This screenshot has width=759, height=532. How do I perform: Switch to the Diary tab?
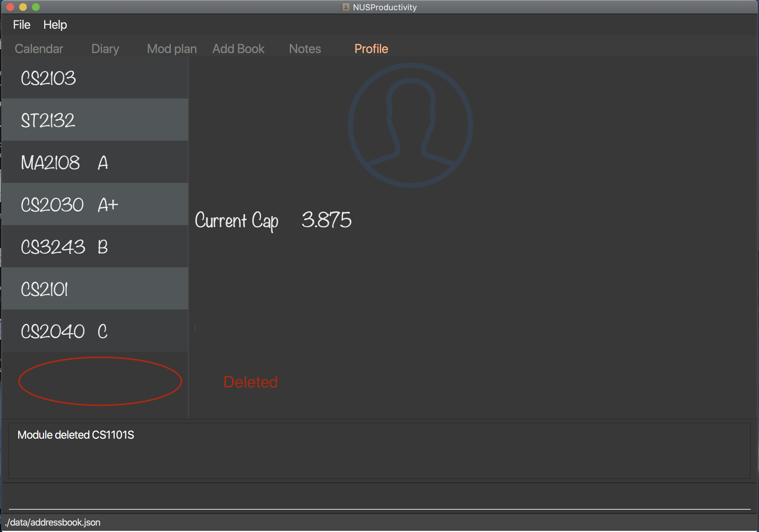click(x=105, y=49)
